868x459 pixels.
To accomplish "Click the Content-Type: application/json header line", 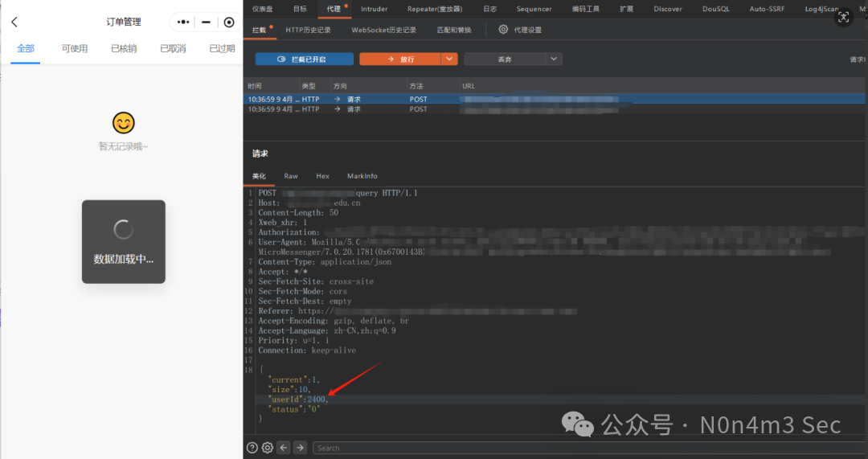I will tap(325, 262).
